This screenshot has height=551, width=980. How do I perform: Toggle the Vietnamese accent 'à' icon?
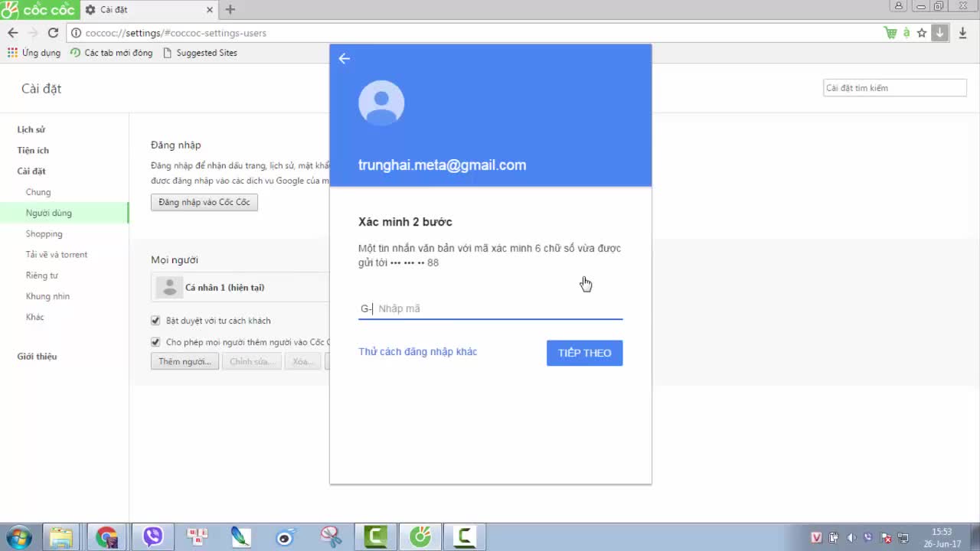[x=906, y=33]
